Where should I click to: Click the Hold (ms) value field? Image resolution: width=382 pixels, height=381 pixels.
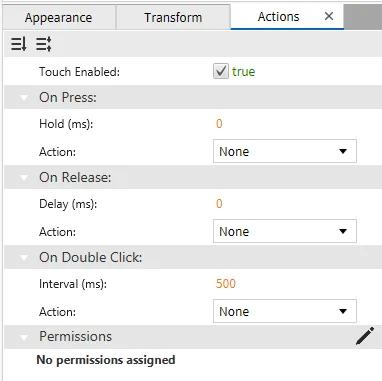pyautogui.click(x=219, y=124)
